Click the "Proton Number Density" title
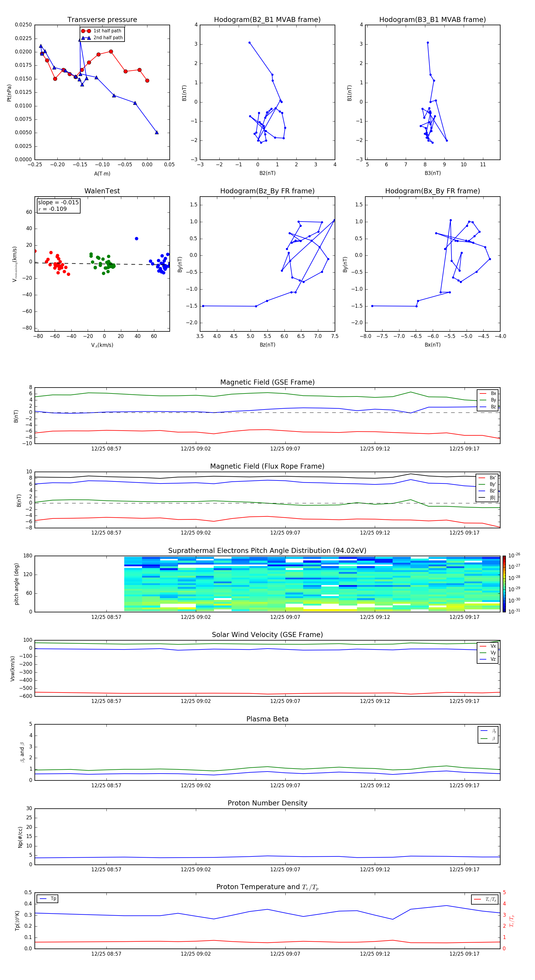Image resolution: width=535 pixels, height=980 pixels. click(x=267, y=803)
